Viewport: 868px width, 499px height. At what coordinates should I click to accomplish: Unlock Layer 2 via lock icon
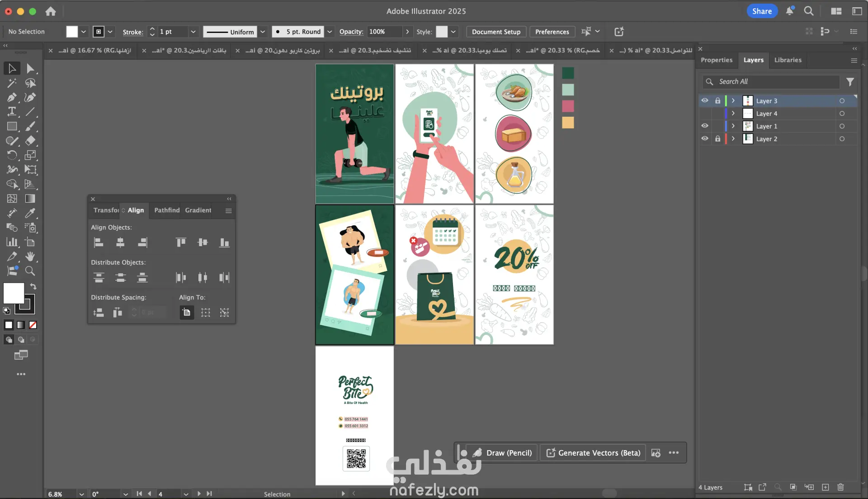717,138
